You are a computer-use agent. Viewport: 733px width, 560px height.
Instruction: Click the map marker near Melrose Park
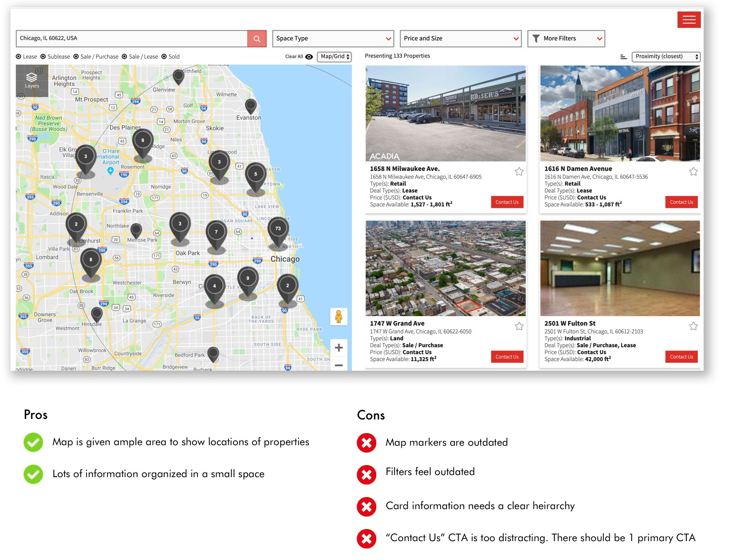pyautogui.click(x=136, y=230)
